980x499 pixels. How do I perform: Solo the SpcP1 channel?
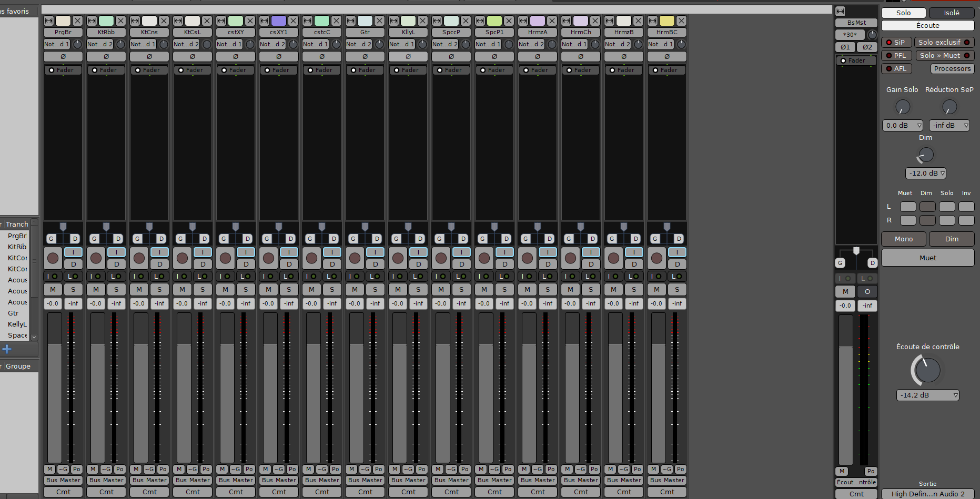504,289
